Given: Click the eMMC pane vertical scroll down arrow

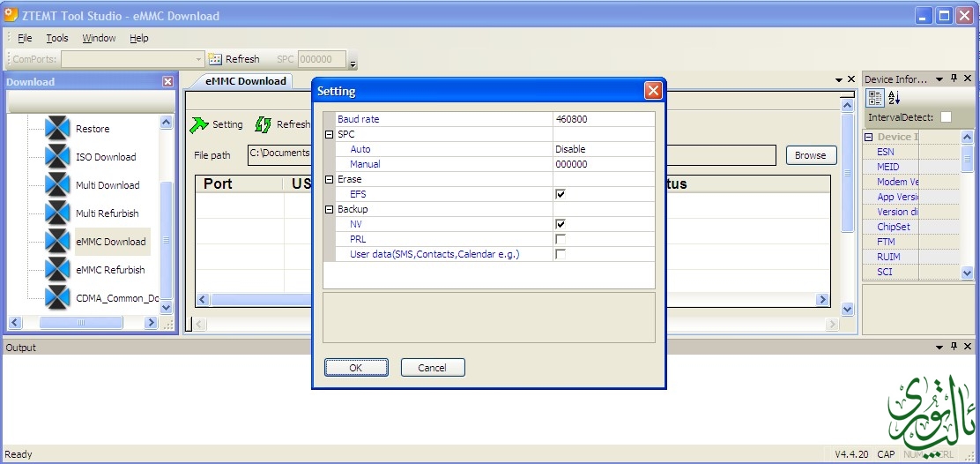Looking at the screenshot, I should (847, 309).
